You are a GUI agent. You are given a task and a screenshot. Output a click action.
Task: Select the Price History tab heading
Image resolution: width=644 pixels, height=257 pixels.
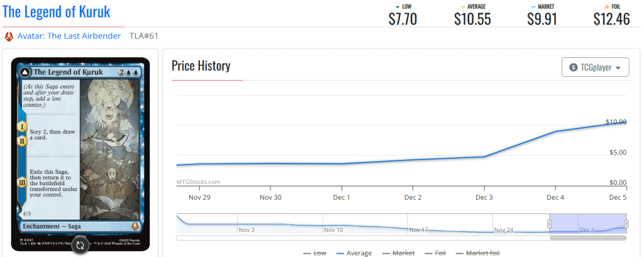tap(201, 66)
